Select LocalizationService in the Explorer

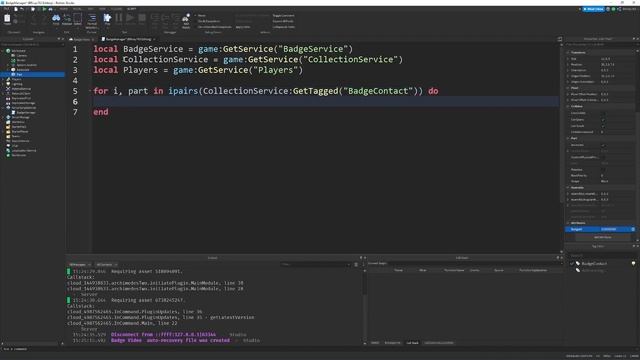point(24,151)
